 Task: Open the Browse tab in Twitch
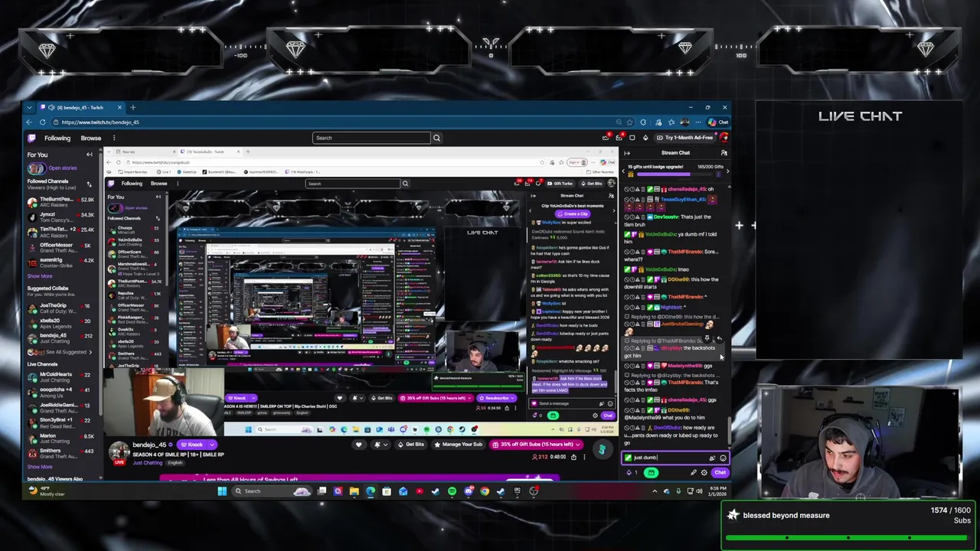tap(90, 139)
